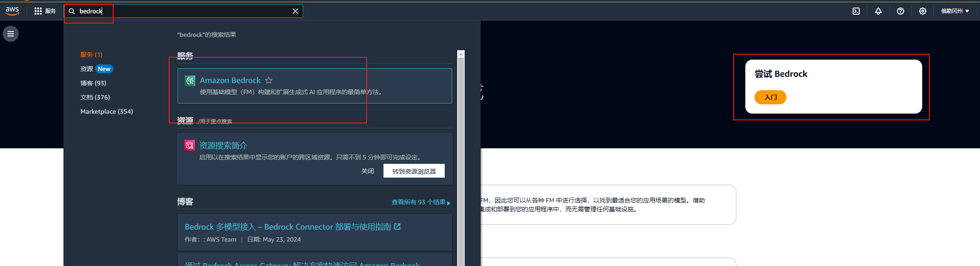Click the search magnifier icon
Screen dimensions: 980x266
pos(72,11)
